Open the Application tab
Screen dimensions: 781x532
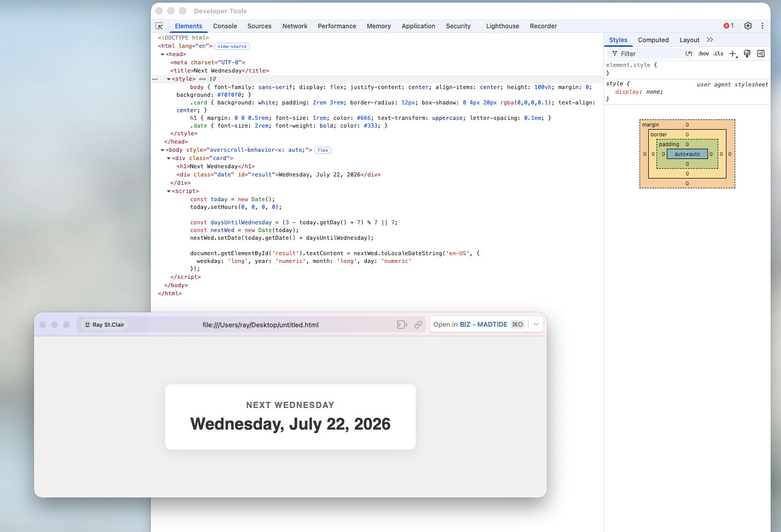point(418,26)
